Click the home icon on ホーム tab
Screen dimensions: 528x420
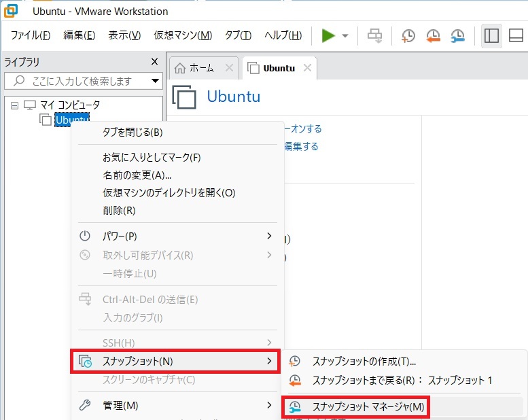tap(180, 68)
